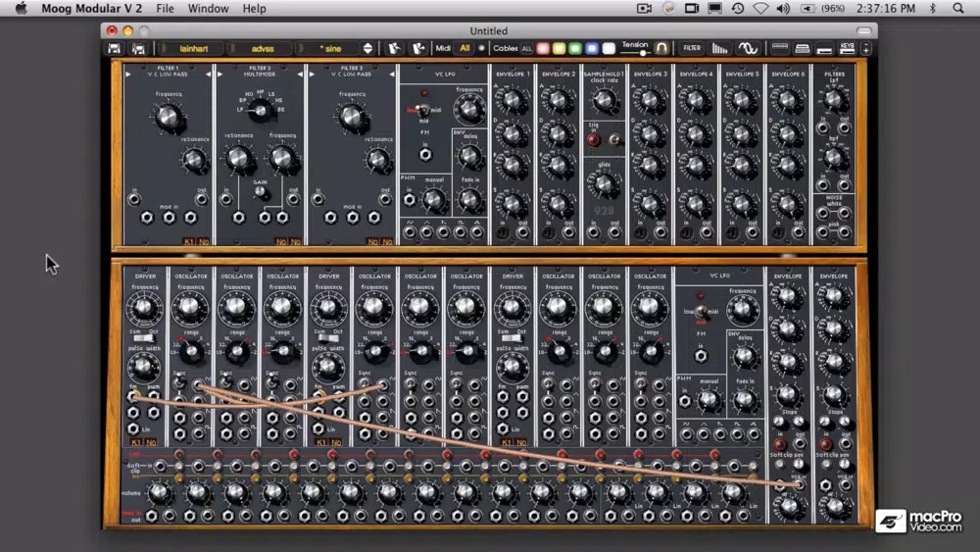Click Filter 3 first 'No' trigger button
The width and height of the screenshot is (980, 552).
pyautogui.click(x=372, y=241)
